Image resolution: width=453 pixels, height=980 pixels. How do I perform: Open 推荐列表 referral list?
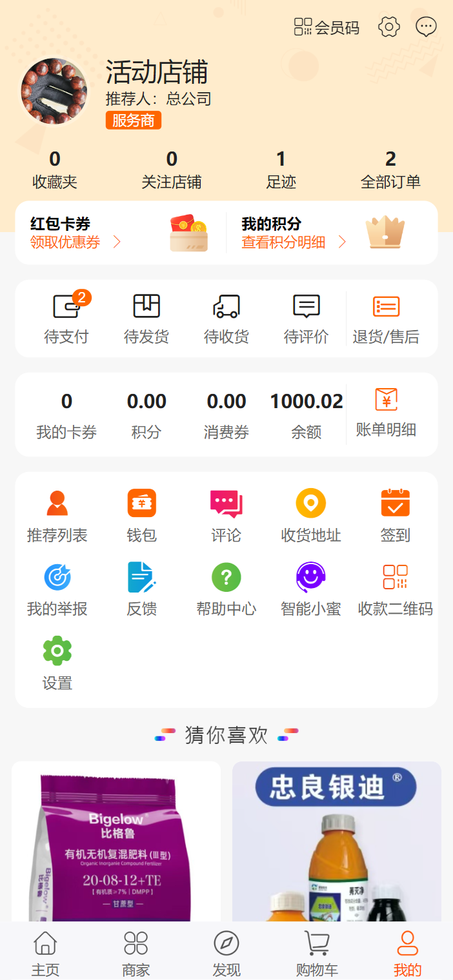click(57, 516)
